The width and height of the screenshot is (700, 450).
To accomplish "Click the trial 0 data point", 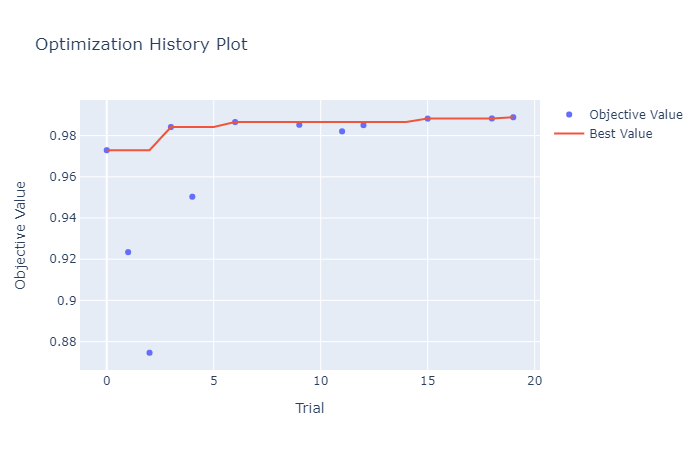I will [107, 150].
